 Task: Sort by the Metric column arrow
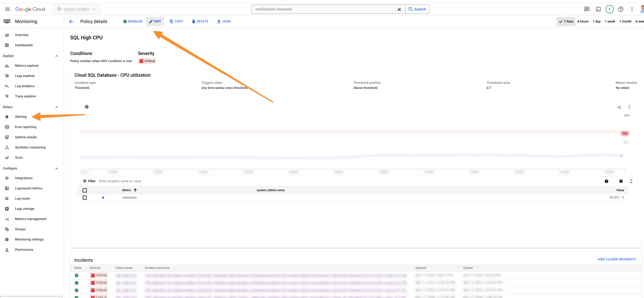[135, 190]
